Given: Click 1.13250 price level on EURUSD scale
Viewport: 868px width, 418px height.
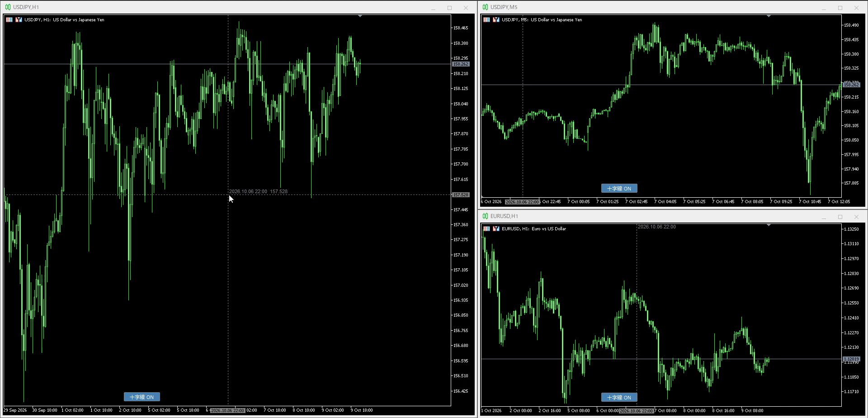Looking at the screenshot, I should 851,229.
